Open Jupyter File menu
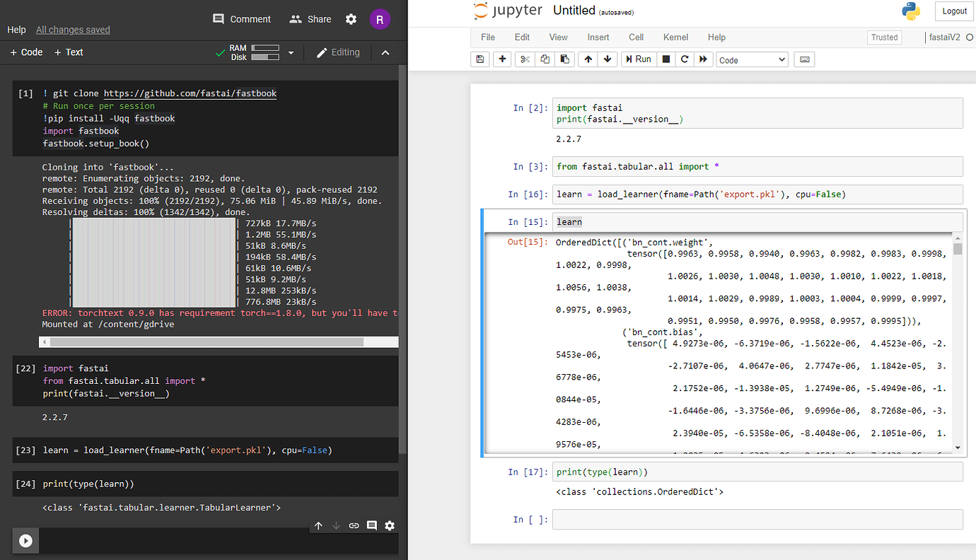Viewport: 976px width, 560px height. pos(488,37)
